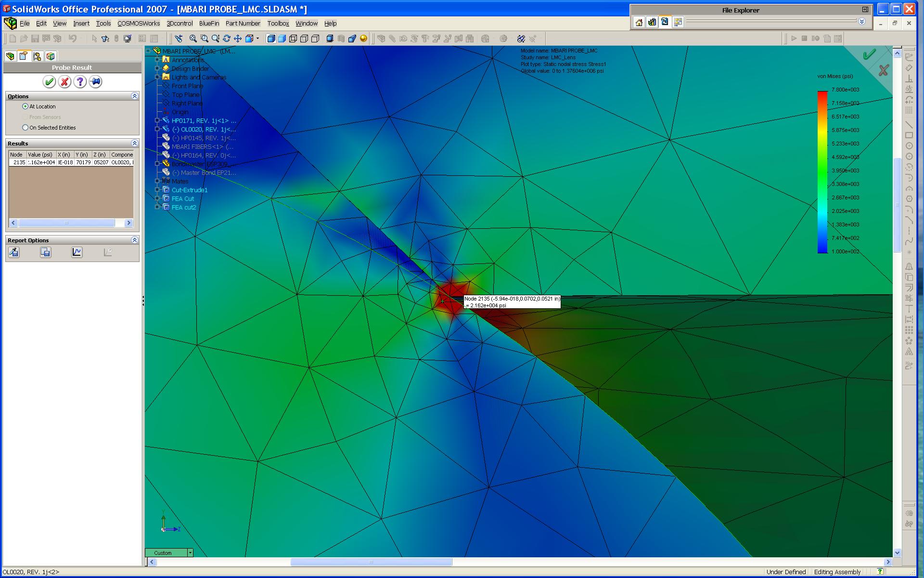924x578 pixels.
Task: Click Save As Sensor report icon
Action: click(14, 252)
